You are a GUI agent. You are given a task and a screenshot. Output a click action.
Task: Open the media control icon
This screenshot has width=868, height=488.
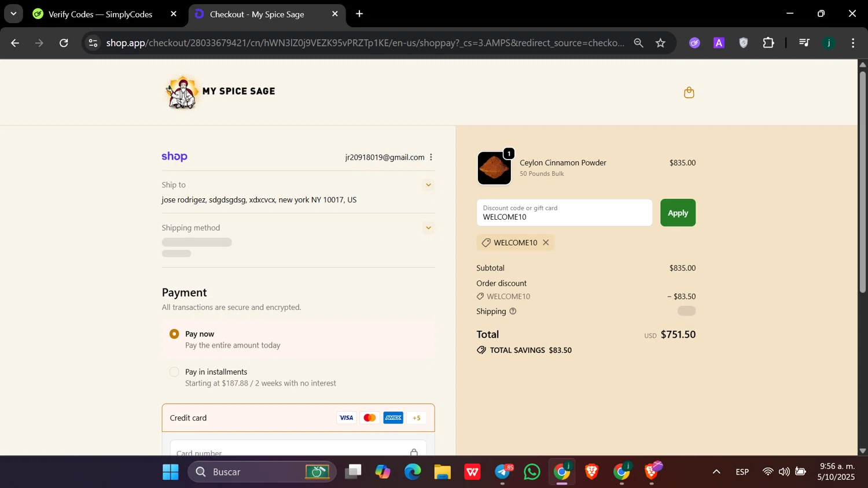tap(804, 43)
